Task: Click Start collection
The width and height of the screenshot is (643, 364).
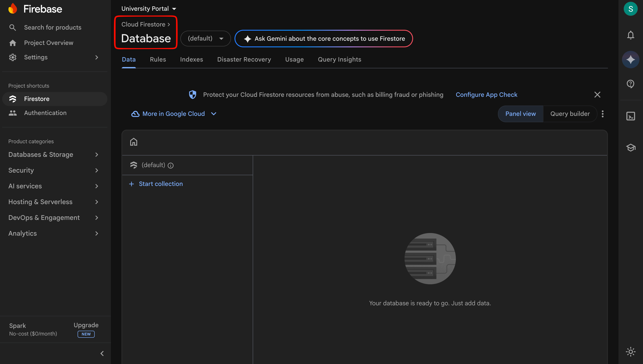Action: pos(161,184)
